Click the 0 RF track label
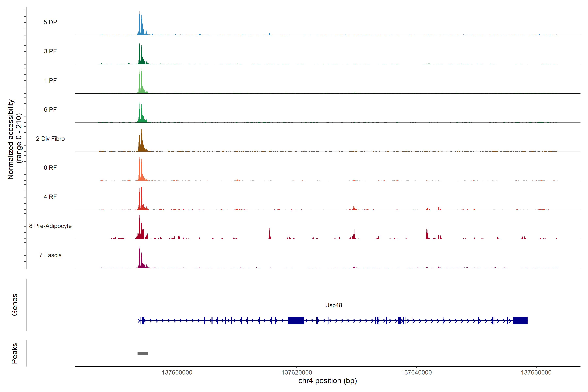The image size is (588, 392). pos(50,168)
